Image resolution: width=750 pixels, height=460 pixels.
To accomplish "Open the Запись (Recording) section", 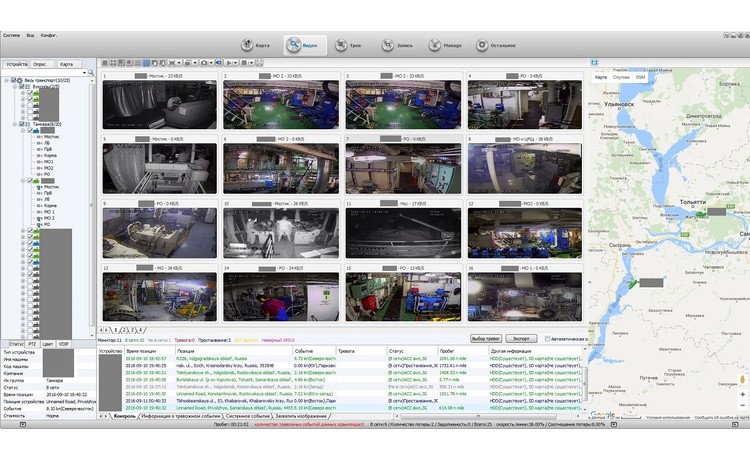I will pyautogui.click(x=394, y=45).
